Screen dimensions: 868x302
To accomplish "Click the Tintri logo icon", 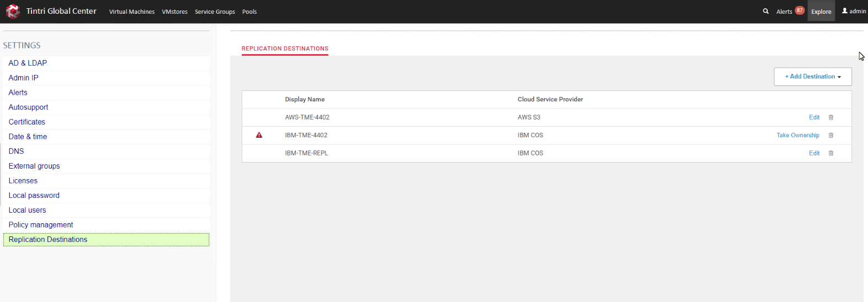I will pos(13,11).
